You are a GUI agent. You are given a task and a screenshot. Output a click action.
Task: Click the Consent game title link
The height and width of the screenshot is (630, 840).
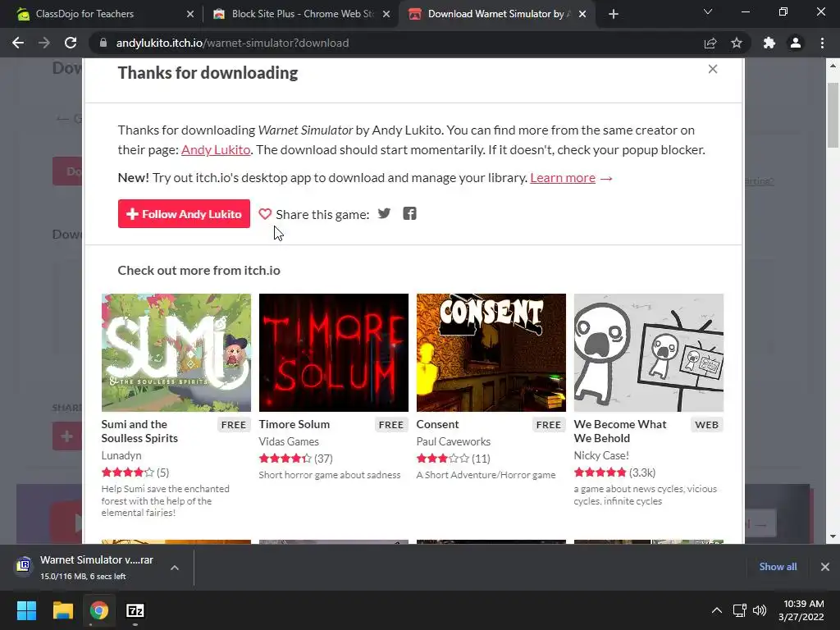(x=438, y=424)
